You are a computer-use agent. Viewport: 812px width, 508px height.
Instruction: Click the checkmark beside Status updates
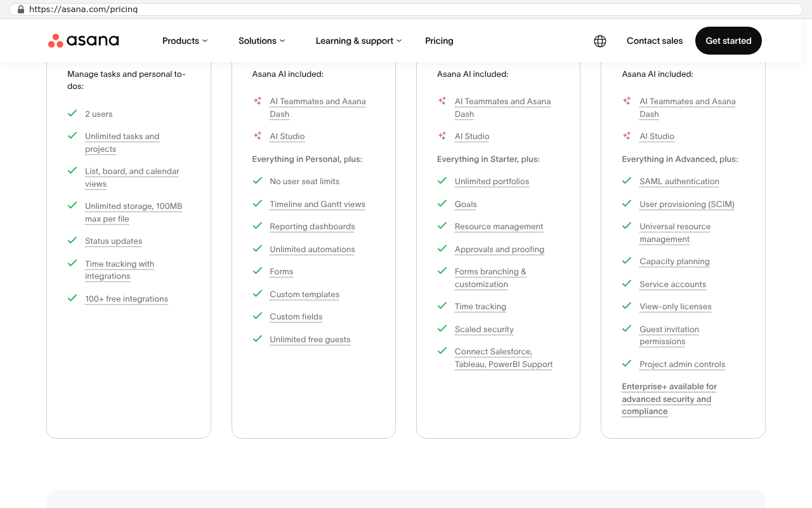click(72, 241)
